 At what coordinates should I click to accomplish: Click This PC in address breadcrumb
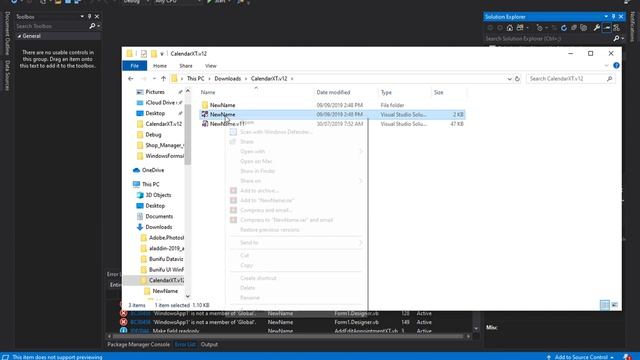pos(196,79)
